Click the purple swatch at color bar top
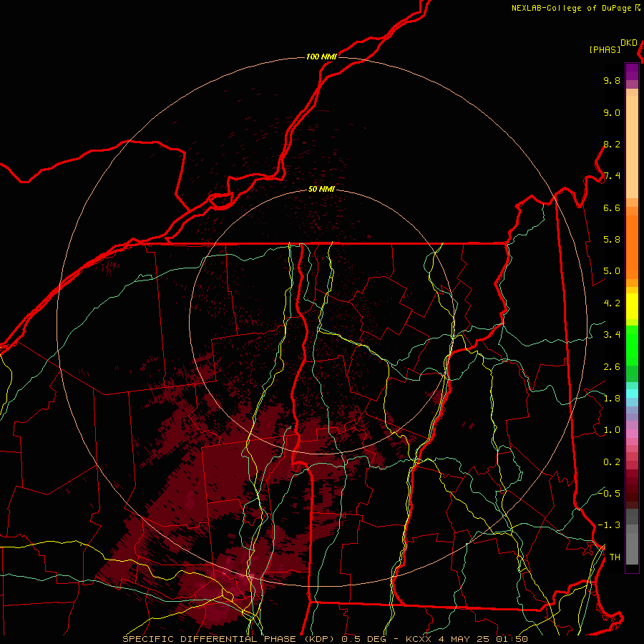644x644 pixels. tap(632, 72)
